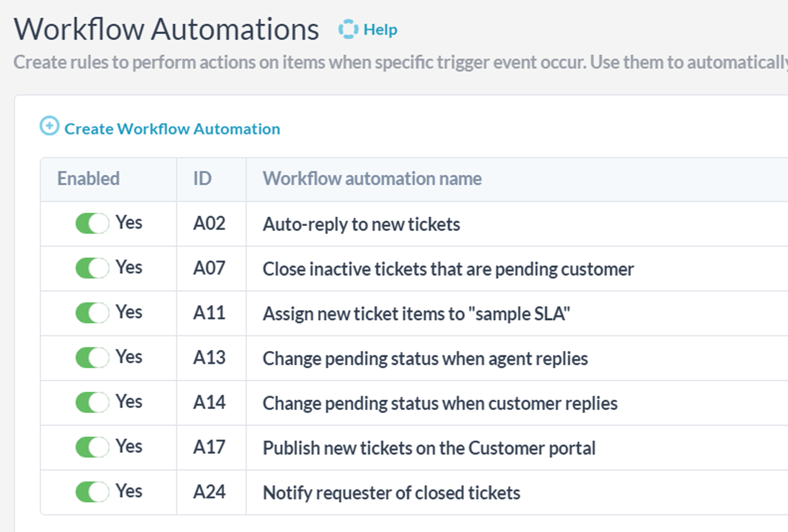The width and height of the screenshot is (788, 532).
Task: Disable the A13 automation toggle
Action: [x=92, y=358]
